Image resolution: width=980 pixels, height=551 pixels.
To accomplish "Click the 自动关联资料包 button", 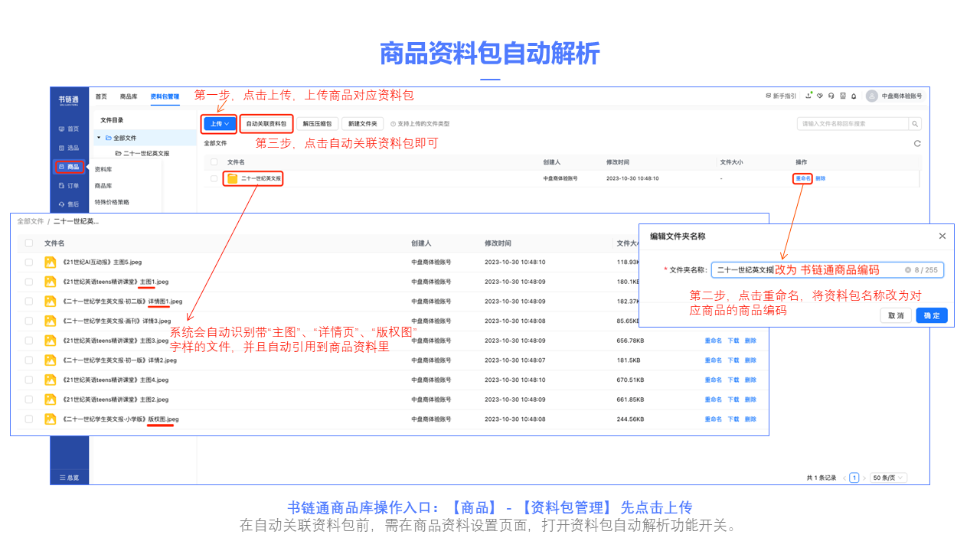I will pyautogui.click(x=266, y=123).
